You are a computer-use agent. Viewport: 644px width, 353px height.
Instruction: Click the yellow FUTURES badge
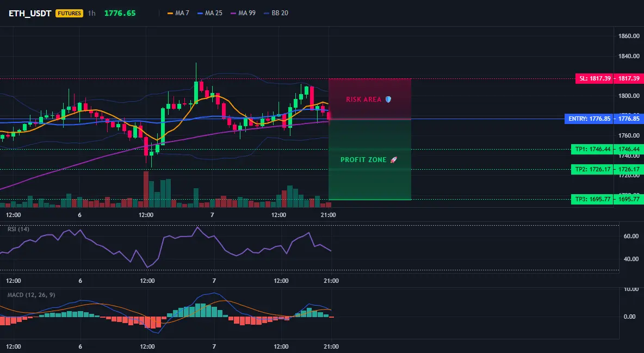(70, 13)
